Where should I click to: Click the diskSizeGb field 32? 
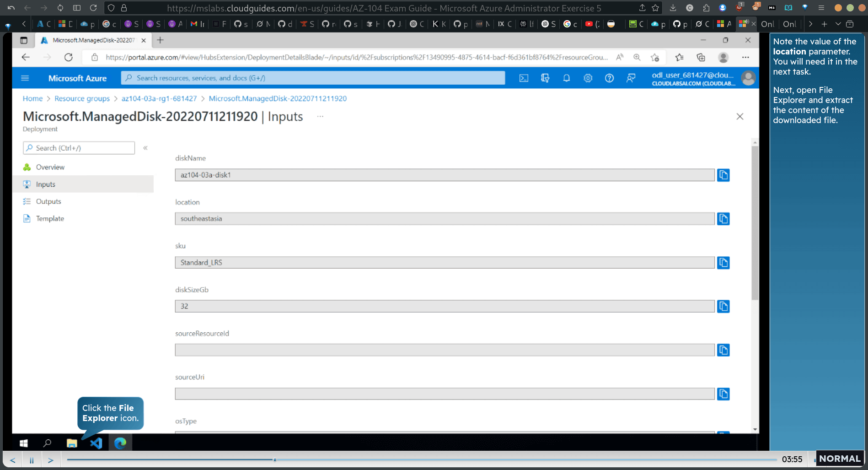point(445,306)
